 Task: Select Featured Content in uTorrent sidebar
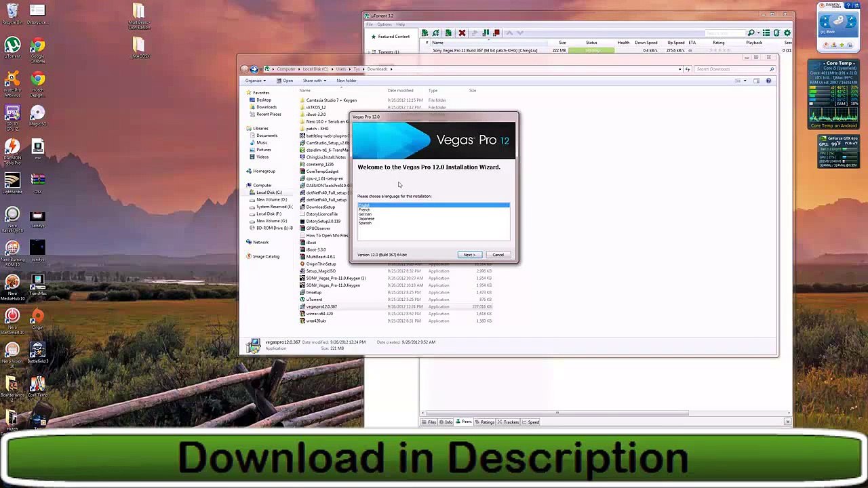(390, 37)
